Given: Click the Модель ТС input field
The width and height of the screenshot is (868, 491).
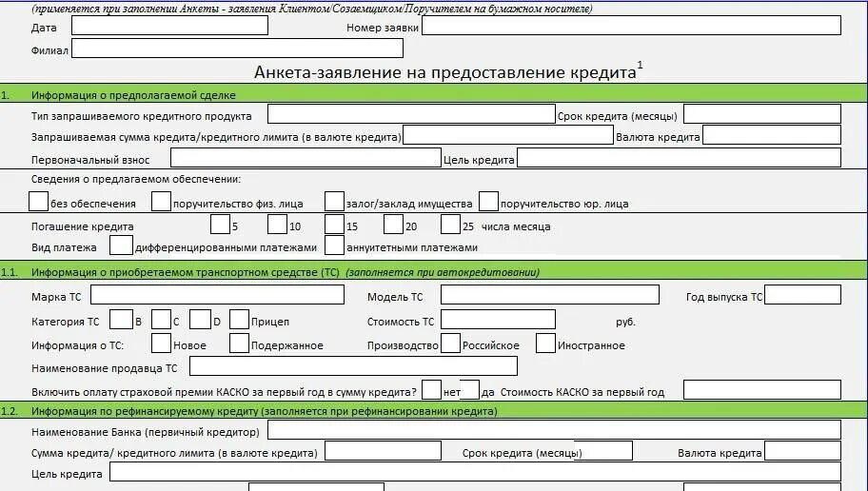Looking at the screenshot, I should [550, 294].
